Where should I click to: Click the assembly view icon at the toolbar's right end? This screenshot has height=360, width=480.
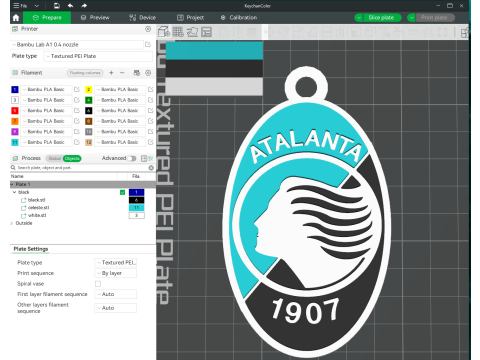pyautogui.click(x=465, y=32)
